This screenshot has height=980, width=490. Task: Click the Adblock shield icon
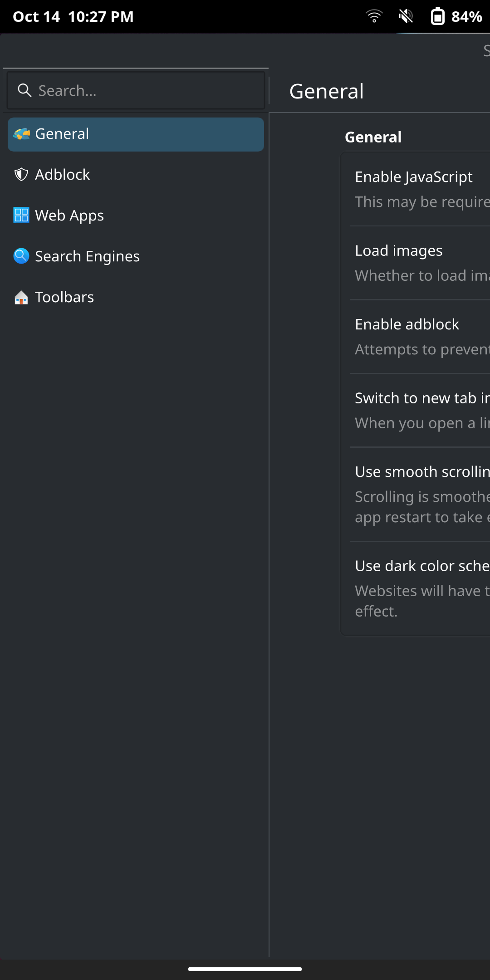tap(21, 175)
